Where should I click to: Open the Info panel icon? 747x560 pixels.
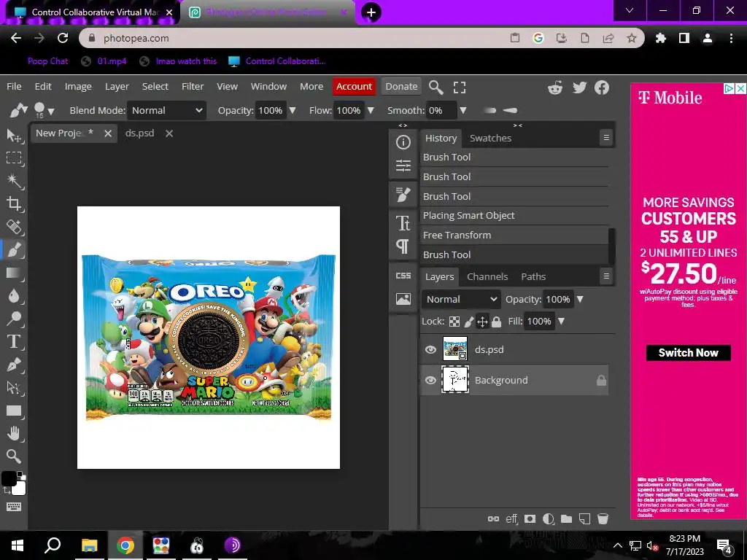click(403, 142)
